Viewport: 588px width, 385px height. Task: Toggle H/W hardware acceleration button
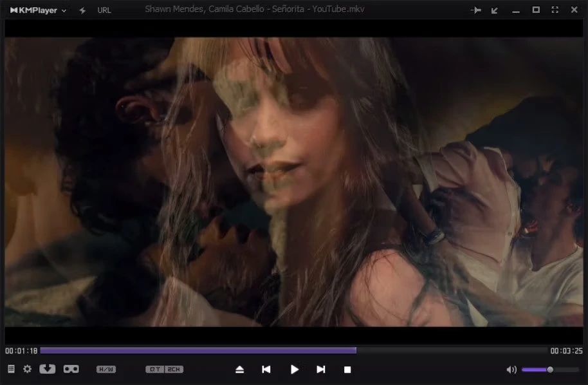106,370
